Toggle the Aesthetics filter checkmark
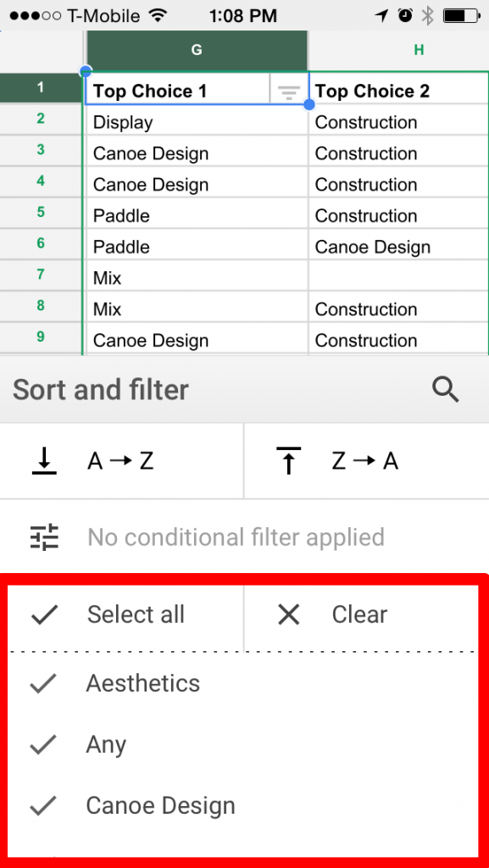 click(43, 683)
